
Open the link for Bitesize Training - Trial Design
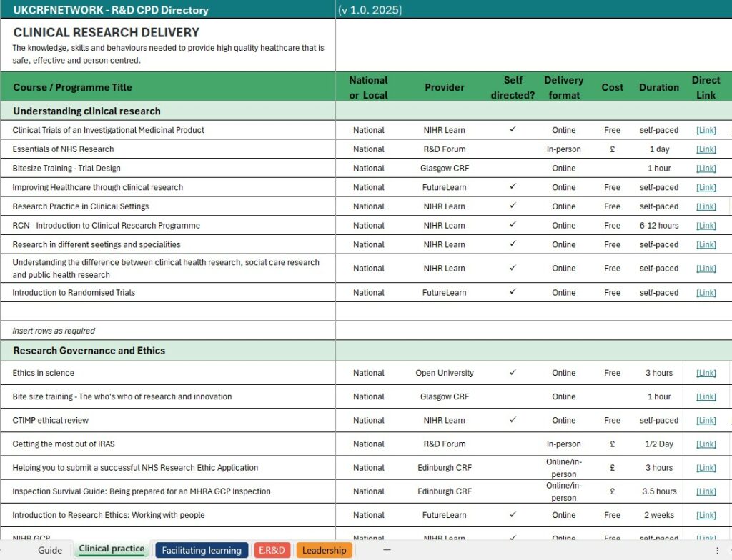pos(706,169)
